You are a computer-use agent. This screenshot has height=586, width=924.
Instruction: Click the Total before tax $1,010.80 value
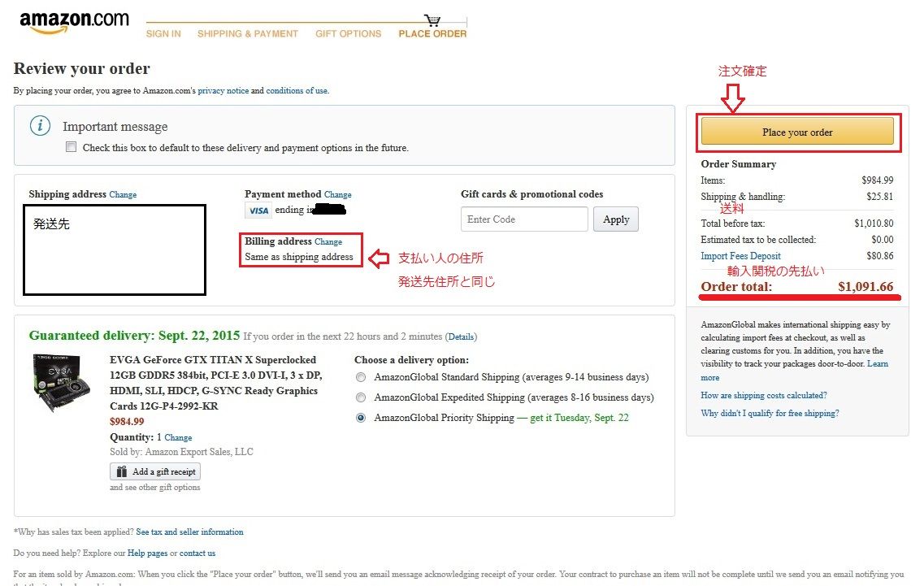(x=874, y=224)
